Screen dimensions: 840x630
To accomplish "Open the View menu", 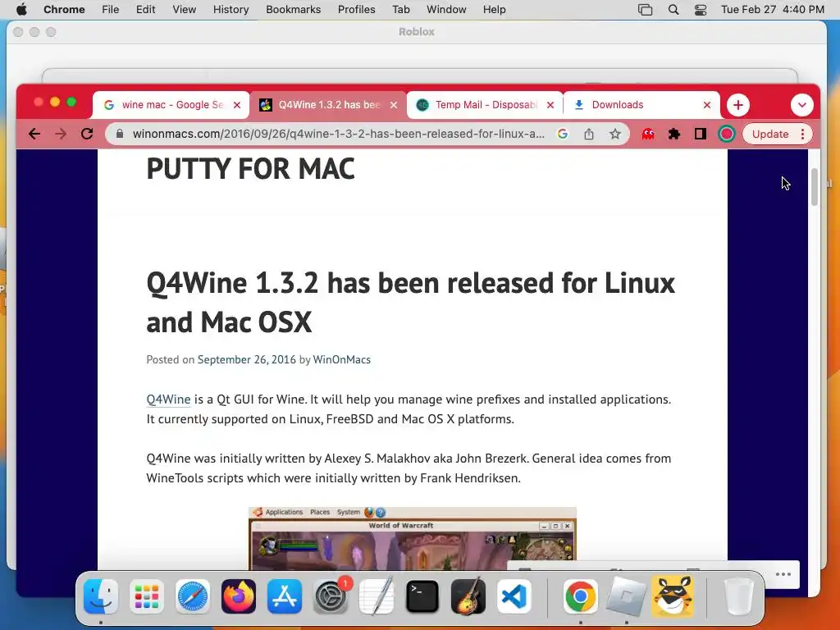I will coord(185,10).
